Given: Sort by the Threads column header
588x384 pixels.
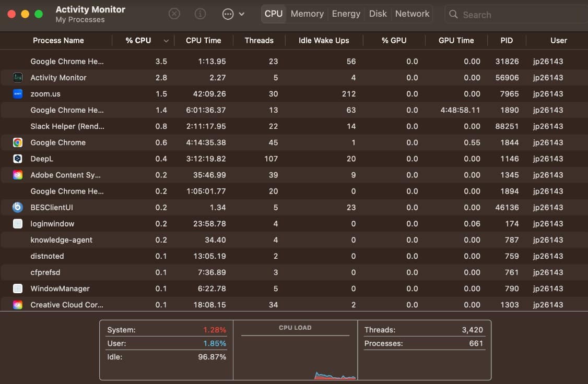Looking at the screenshot, I should [x=258, y=41].
